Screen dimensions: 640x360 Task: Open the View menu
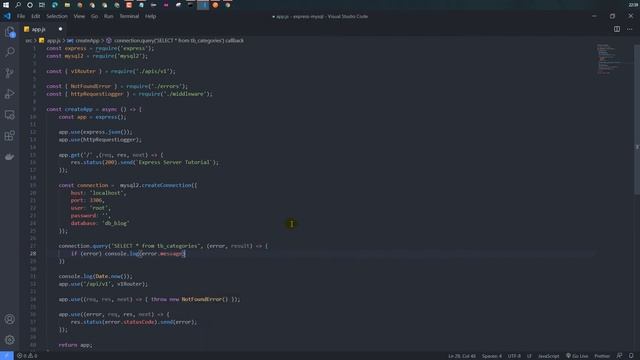(x=79, y=16)
